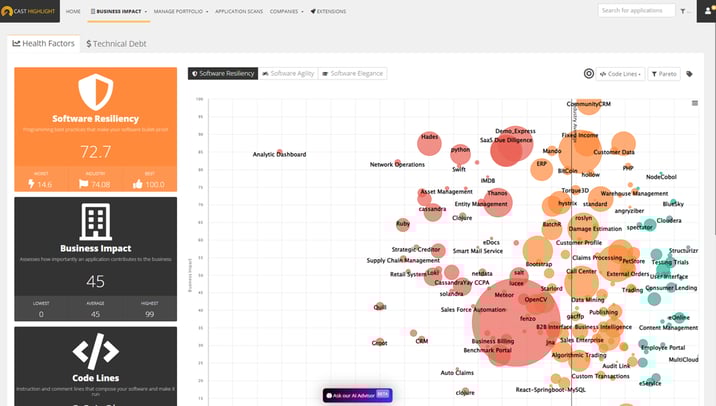Click the Code Lines brackets icon

click(x=95, y=350)
